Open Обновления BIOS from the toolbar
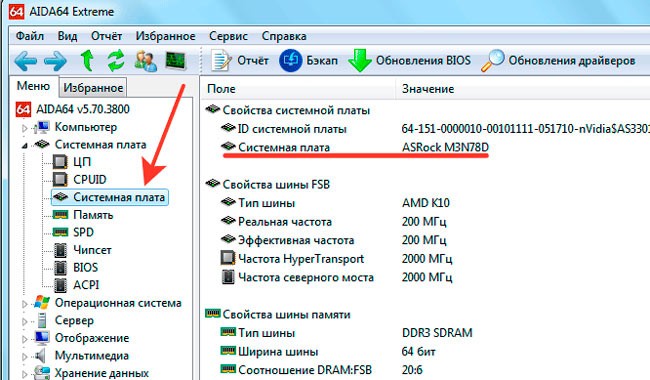Screen dimensions: 650x380 [x=409, y=61]
